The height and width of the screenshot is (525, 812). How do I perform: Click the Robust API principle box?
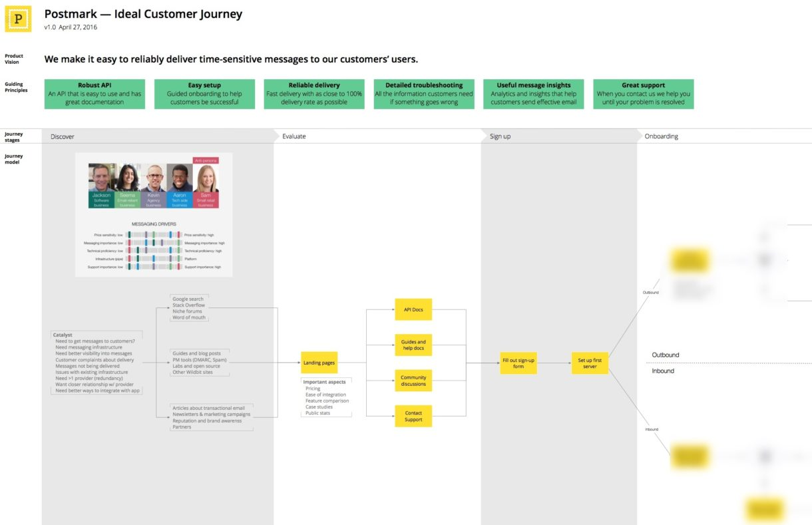(x=95, y=94)
